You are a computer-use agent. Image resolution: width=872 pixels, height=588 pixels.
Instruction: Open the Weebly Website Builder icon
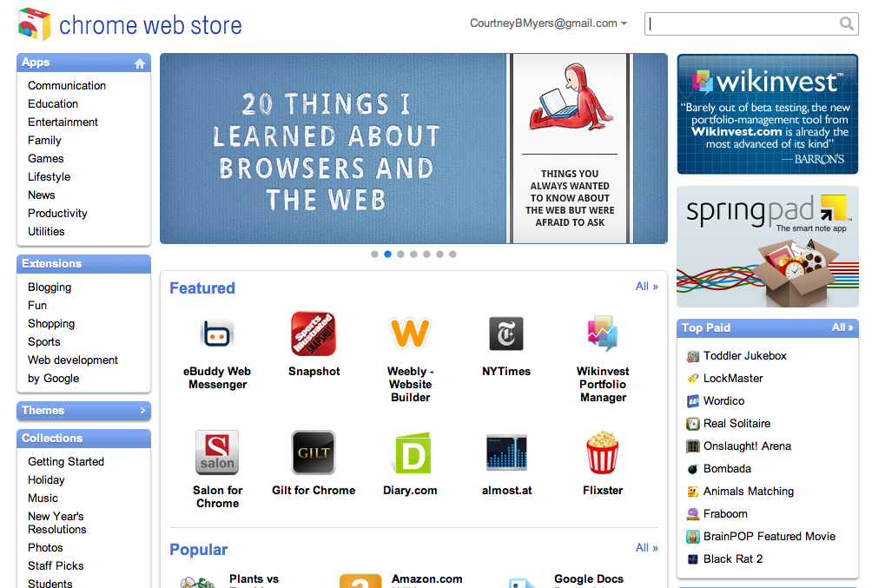[x=410, y=333]
